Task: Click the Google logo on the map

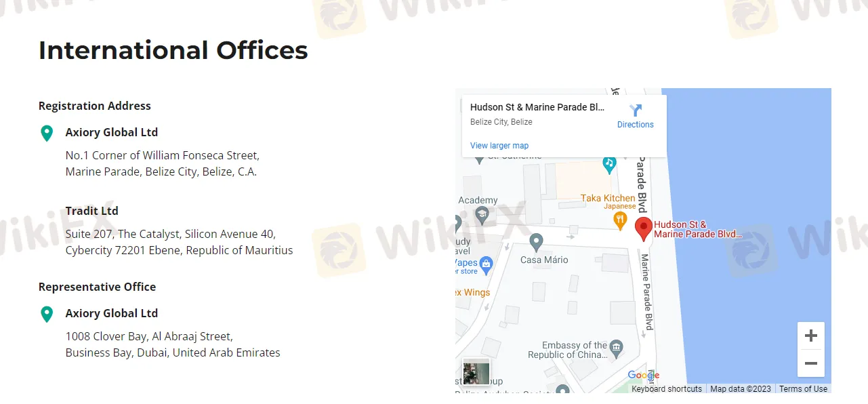Action: [x=643, y=376]
